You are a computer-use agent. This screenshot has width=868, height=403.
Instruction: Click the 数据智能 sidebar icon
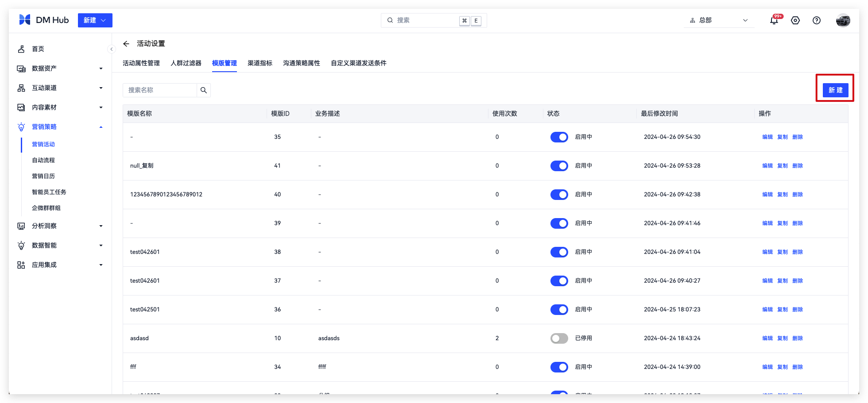pyautogui.click(x=21, y=246)
